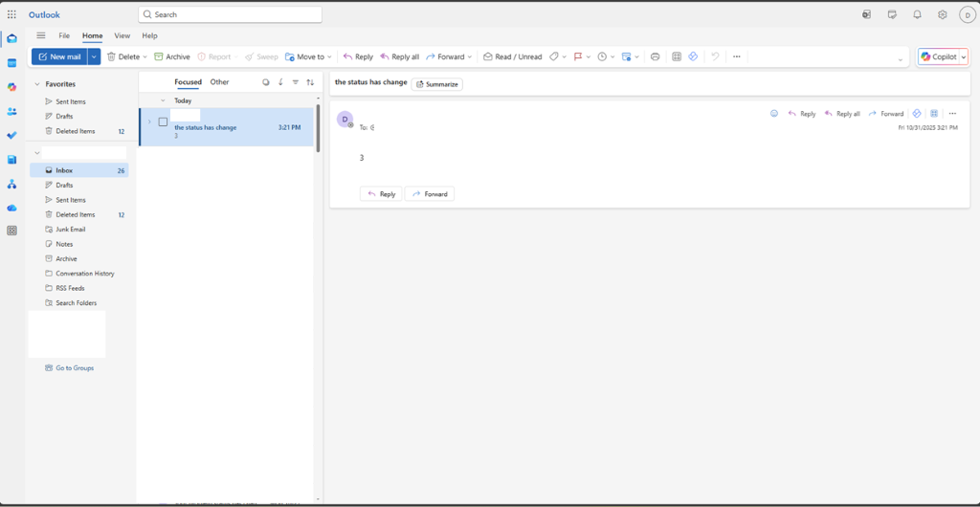Open the Mail app in left rail
This screenshot has height=507, width=980.
click(x=11, y=38)
